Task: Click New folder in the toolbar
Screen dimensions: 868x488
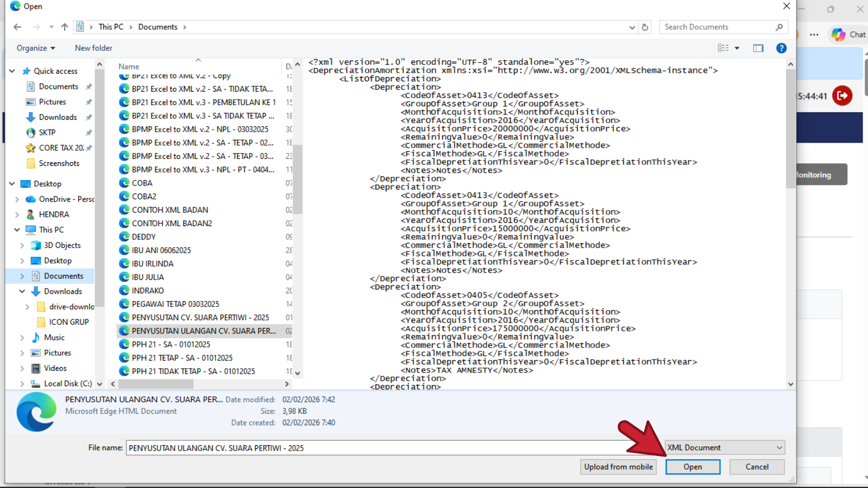Action: (93, 48)
